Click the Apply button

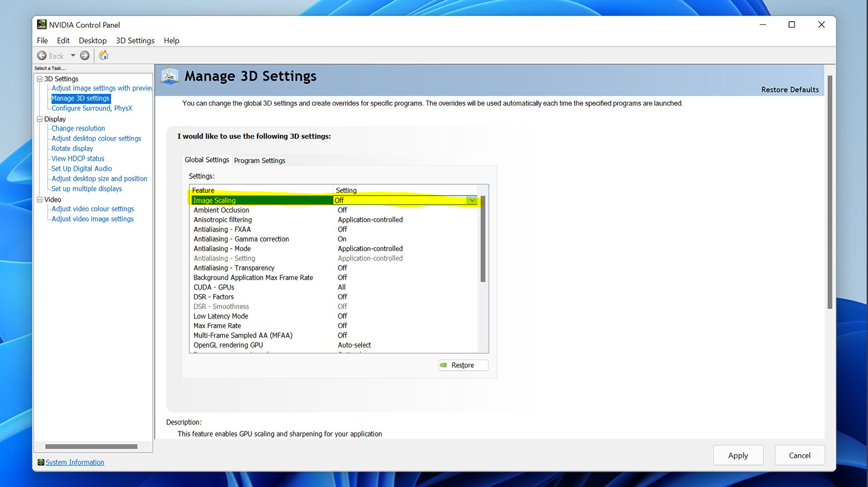[x=738, y=455]
